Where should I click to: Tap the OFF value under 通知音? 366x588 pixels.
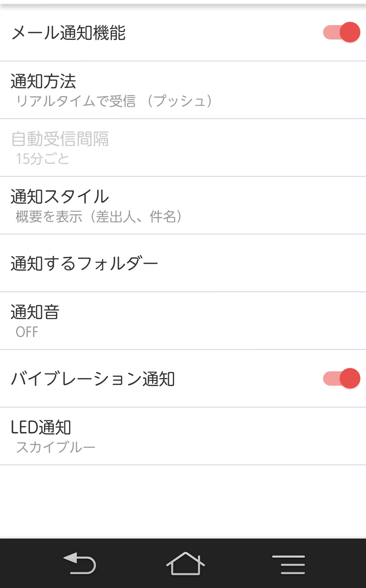tap(27, 332)
